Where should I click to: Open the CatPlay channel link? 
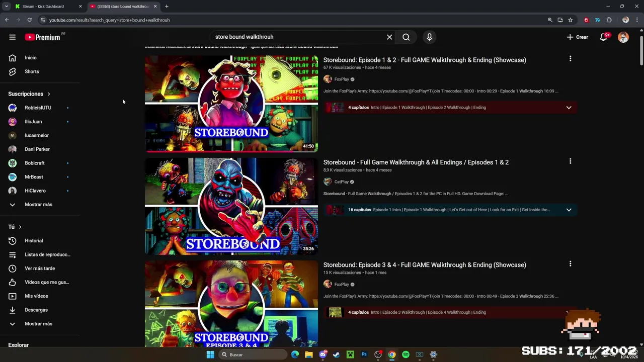[342, 182]
